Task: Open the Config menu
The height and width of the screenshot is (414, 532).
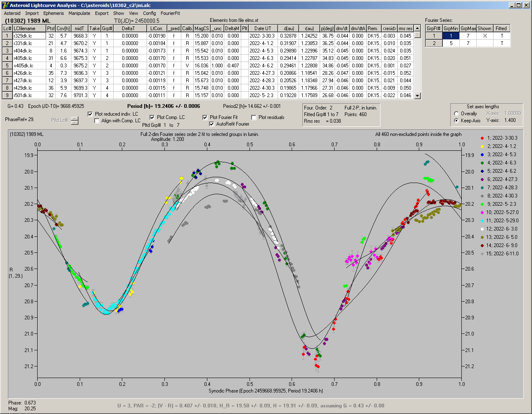Action: tap(150, 13)
